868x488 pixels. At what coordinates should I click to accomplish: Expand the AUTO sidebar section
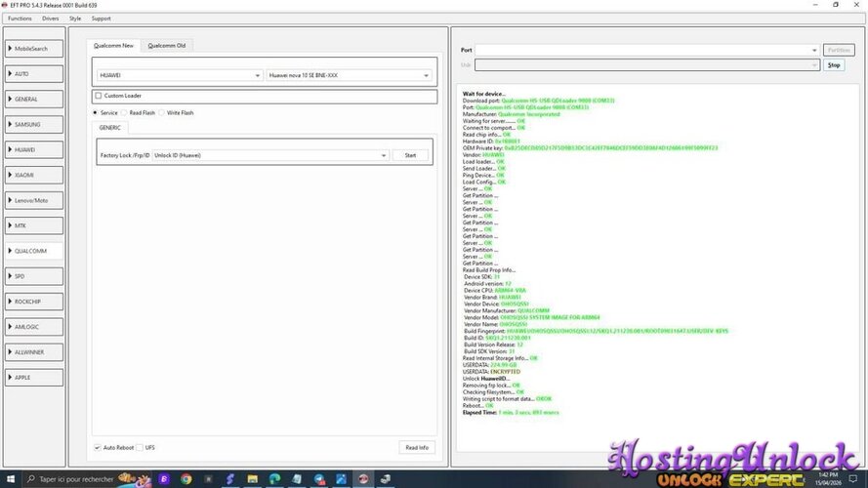tap(34, 73)
